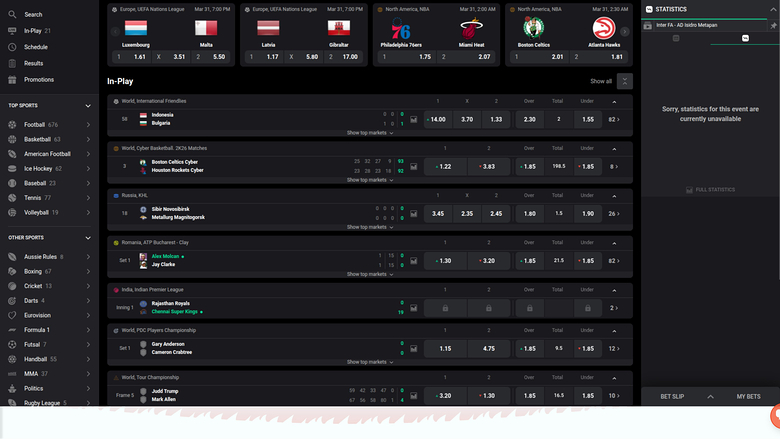Open Philadelphia 76ers team logo

pos(401,28)
